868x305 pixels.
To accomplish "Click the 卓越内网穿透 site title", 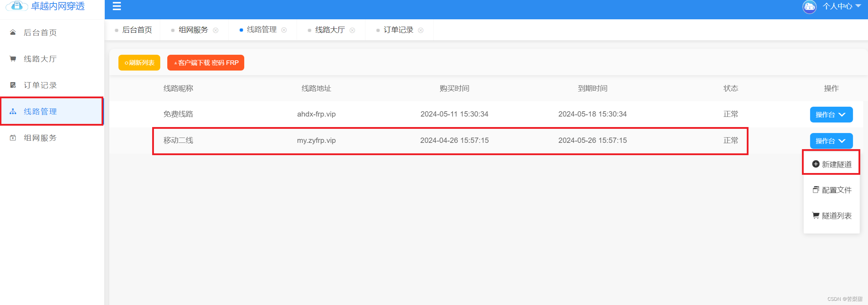I will coord(58,6).
